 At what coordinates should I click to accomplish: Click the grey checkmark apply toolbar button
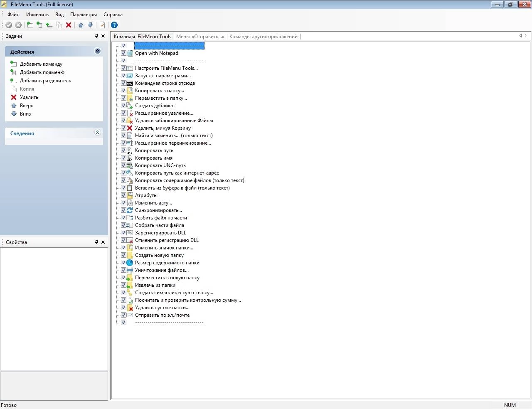(9, 25)
